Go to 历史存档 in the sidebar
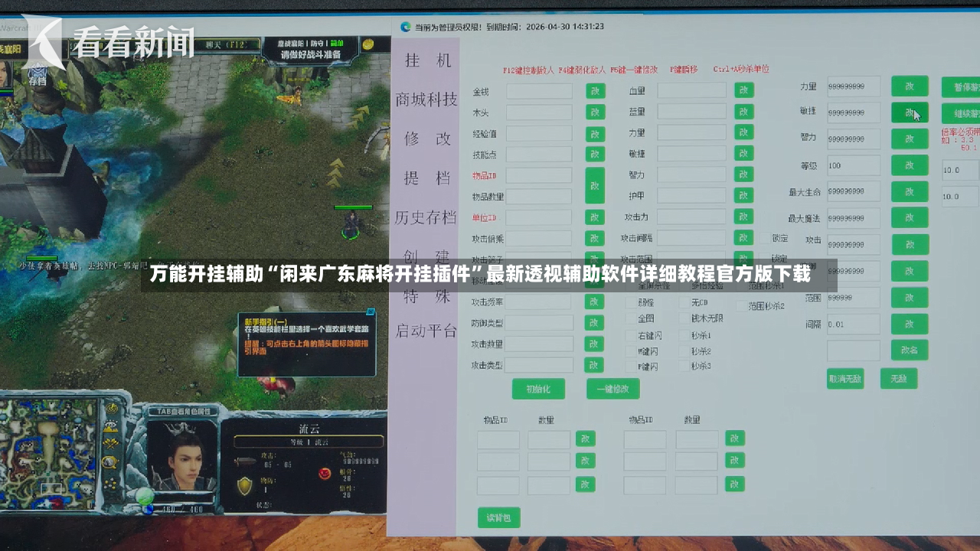The height and width of the screenshot is (551, 980). [426, 218]
